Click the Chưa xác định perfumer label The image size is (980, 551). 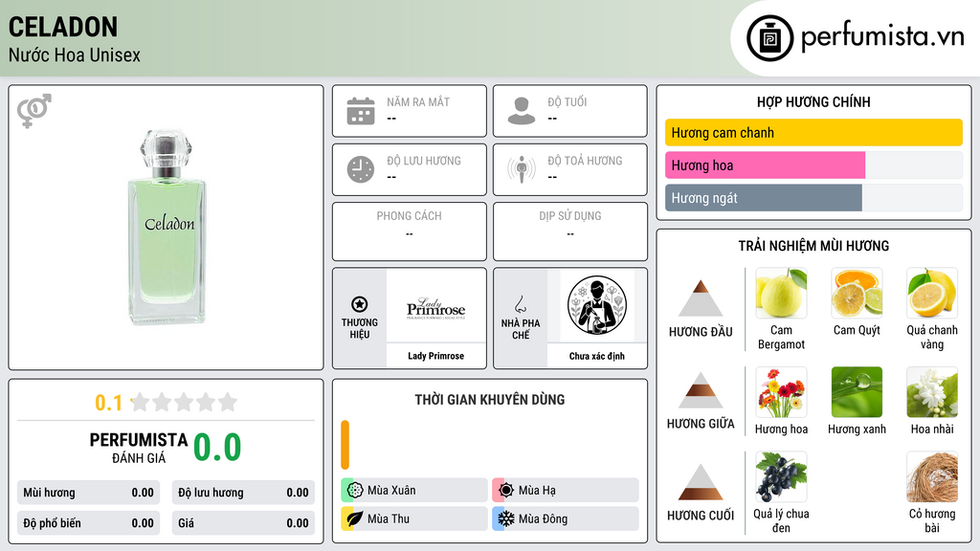(597, 356)
